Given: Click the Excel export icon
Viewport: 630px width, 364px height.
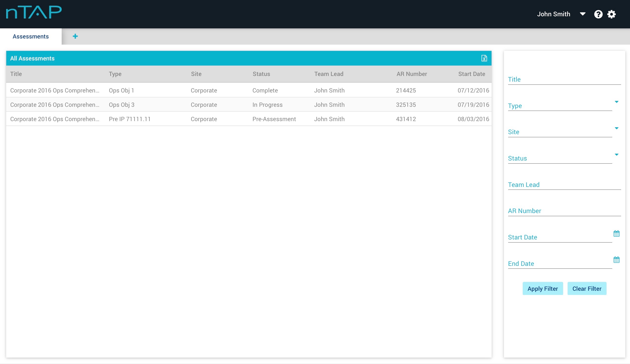Looking at the screenshot, I should (x=484, y=58).
